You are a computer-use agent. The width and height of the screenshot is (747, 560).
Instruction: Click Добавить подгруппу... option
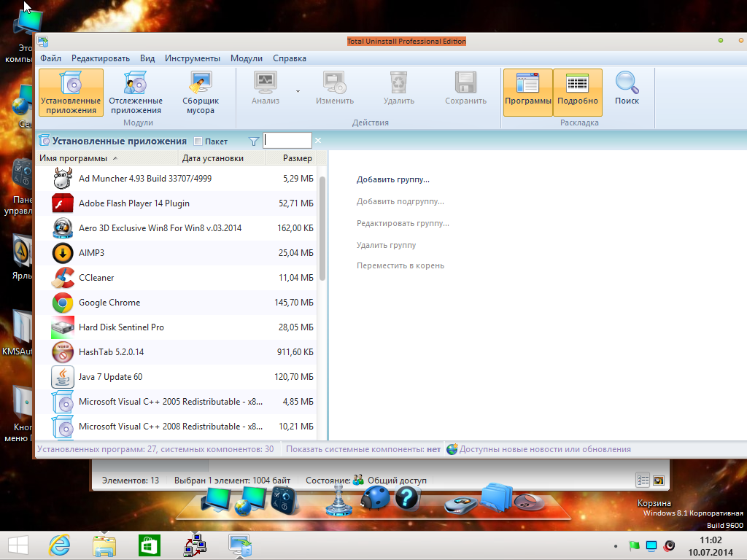coord(400,201)
